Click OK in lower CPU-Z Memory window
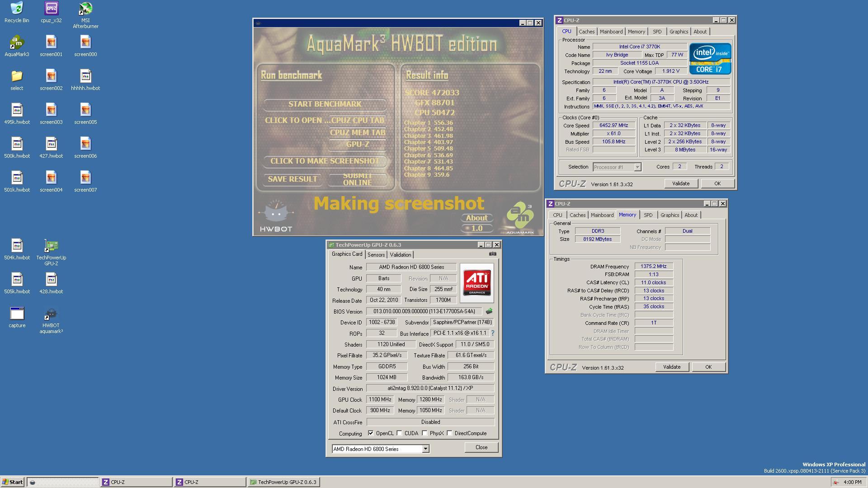 tap(708, 367)
